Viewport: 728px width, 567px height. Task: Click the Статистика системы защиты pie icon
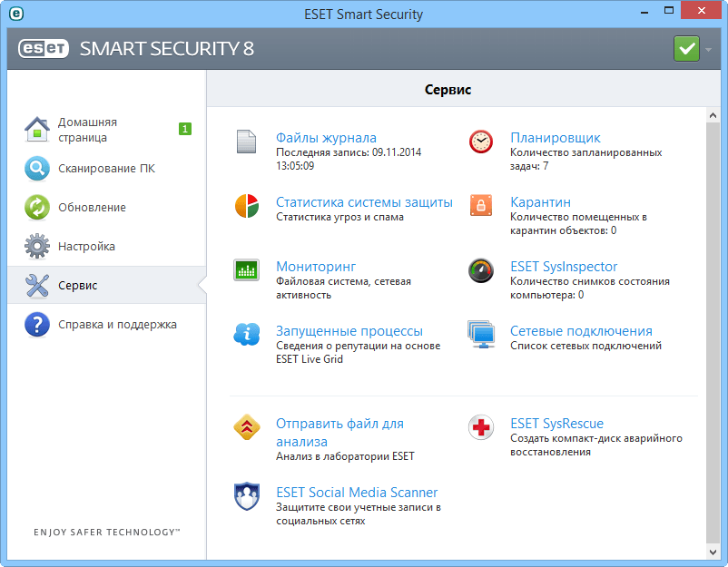pyautogui.click(x=246, y=205)
